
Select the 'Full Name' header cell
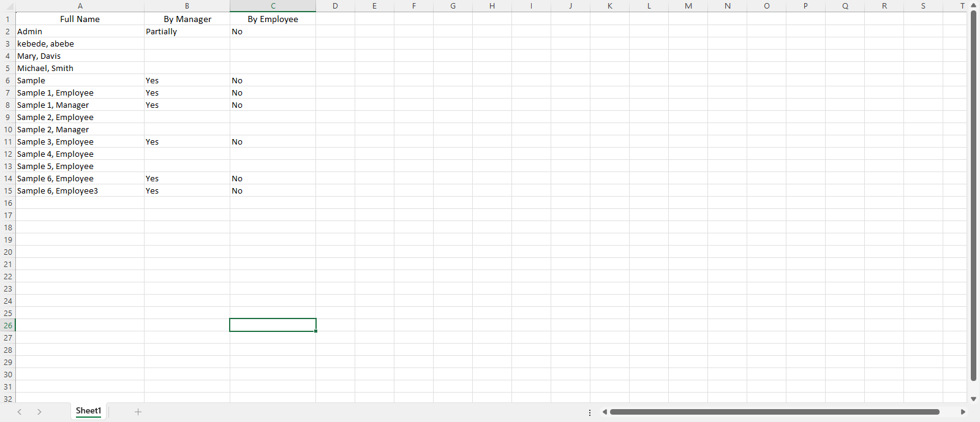[80, 19]
